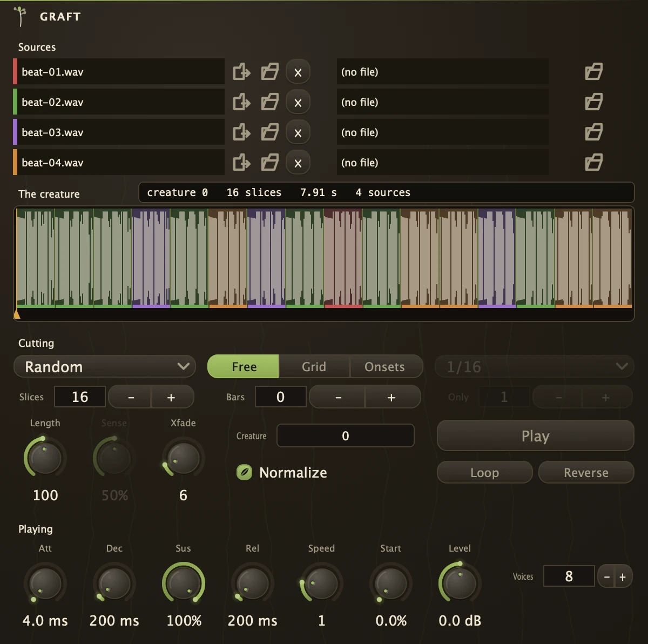
Task: Click the beat-03.wav file name
Action: 52,132
